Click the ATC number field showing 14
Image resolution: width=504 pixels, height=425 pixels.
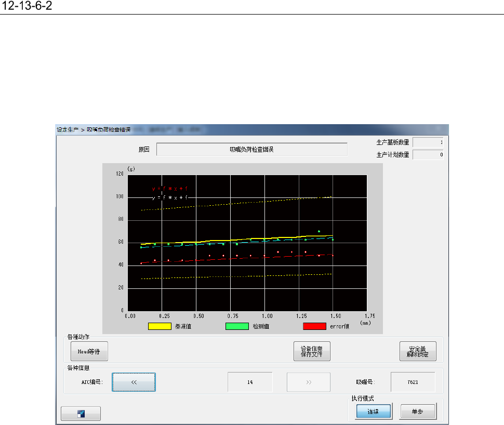point(250,382)
